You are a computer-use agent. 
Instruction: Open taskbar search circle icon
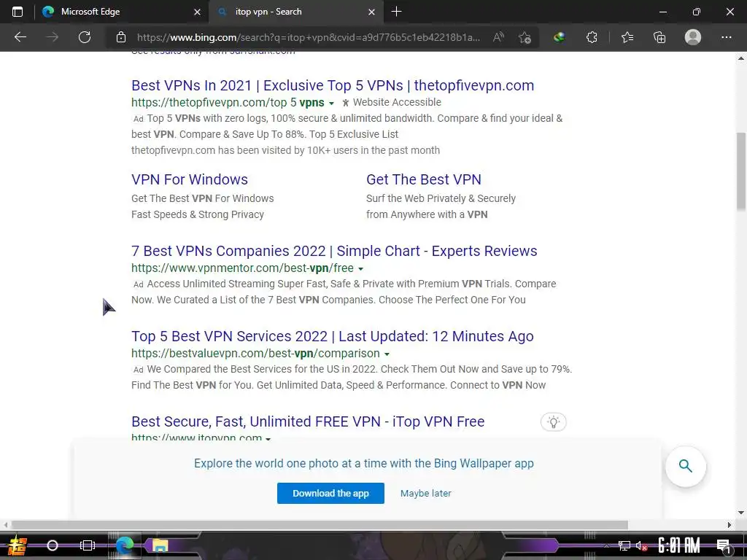pos(53,545)
